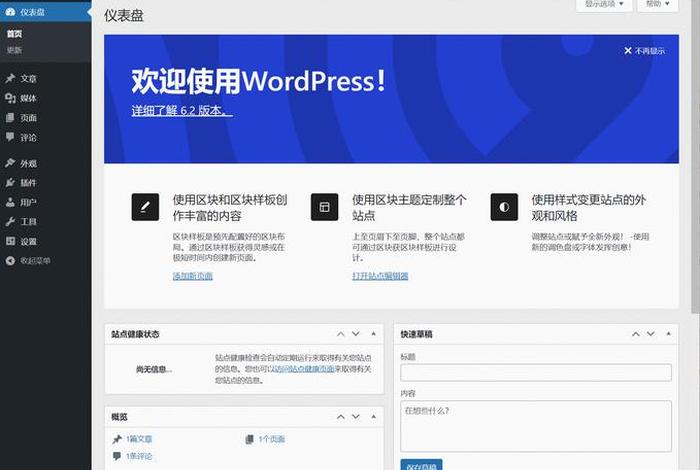The height and width of the screenshot is (470, 700).
Task: Open the 文章 posts menu
Action: [x=46, y=79]
